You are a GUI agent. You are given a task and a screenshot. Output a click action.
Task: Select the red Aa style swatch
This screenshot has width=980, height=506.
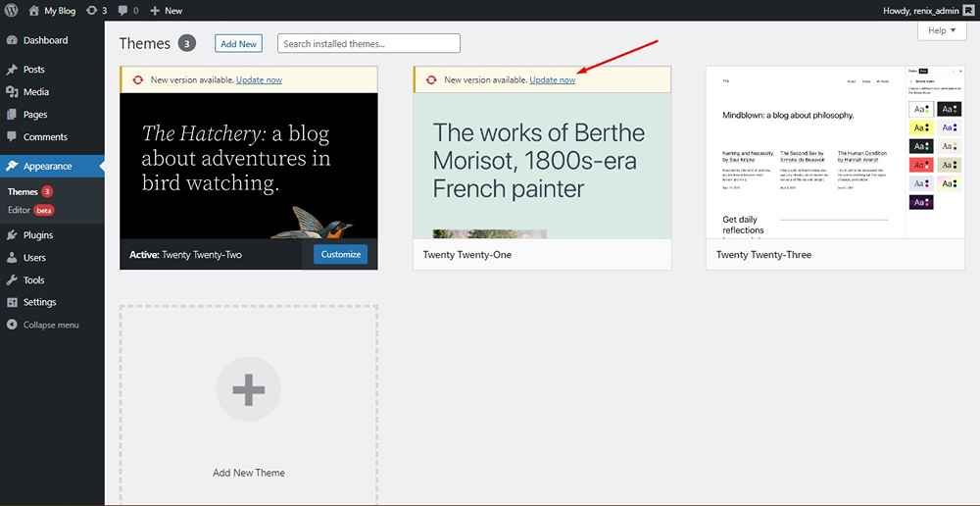921,165
